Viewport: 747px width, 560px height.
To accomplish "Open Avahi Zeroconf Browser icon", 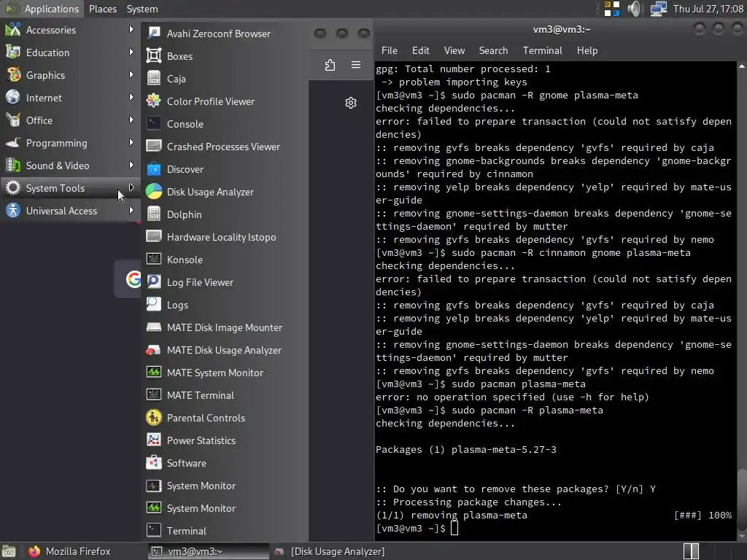I will pyautogui.click(x=153, y=34).
